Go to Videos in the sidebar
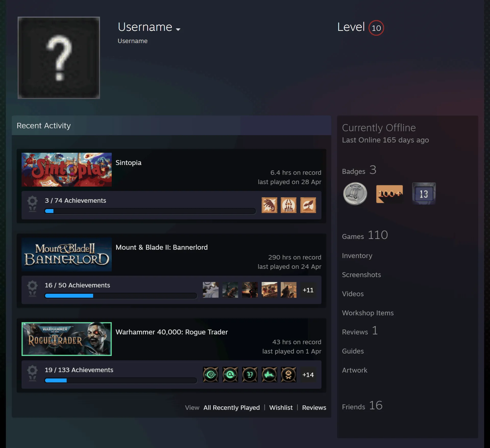Screen dimensions: 490x448 coord(353,294)
